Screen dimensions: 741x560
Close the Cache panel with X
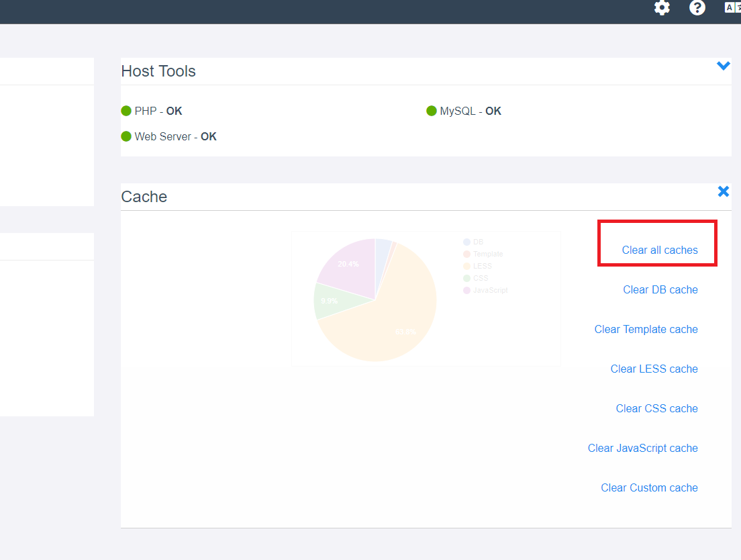pyautogui.click(x=723, y=191)
